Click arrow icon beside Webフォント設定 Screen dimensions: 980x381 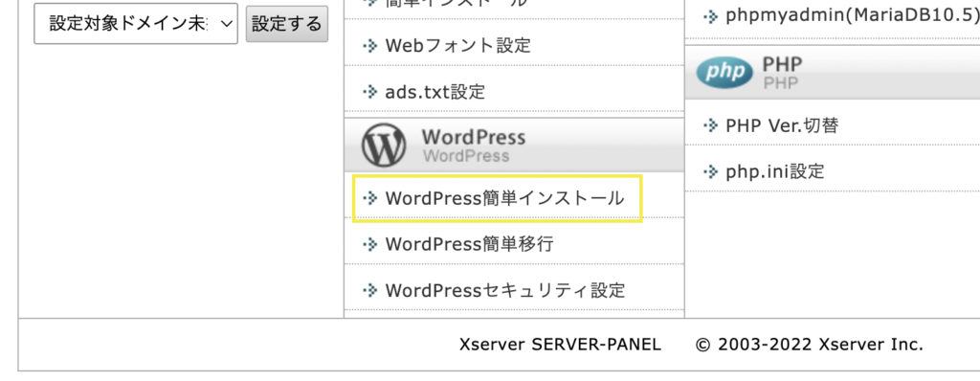point(370,46)
